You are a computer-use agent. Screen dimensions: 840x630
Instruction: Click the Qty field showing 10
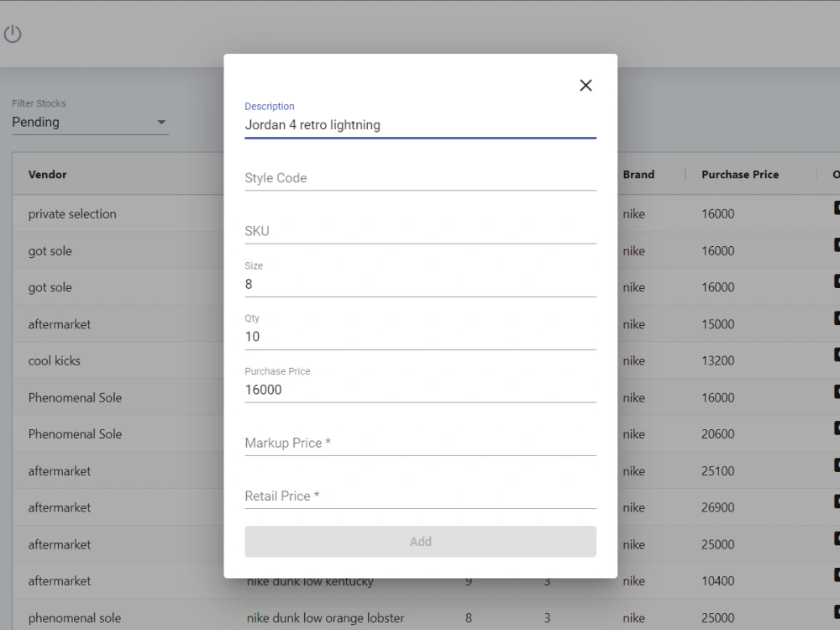(x=420, y=337)
